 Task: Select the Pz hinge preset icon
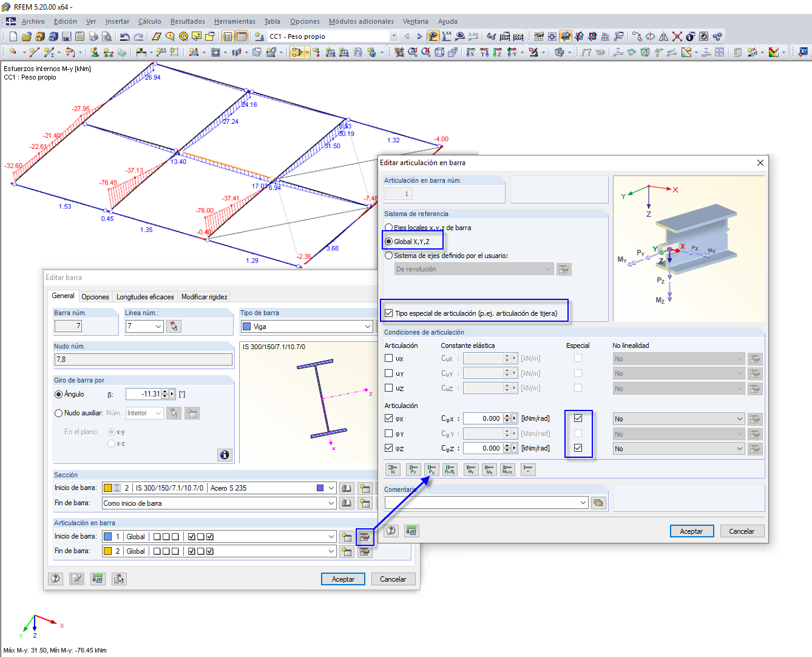coord(431,469)
